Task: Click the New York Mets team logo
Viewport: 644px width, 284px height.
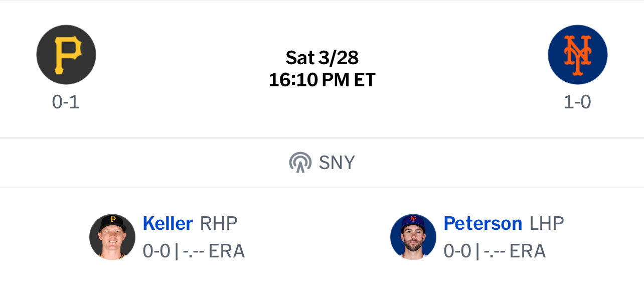Action: pos(577,55)
